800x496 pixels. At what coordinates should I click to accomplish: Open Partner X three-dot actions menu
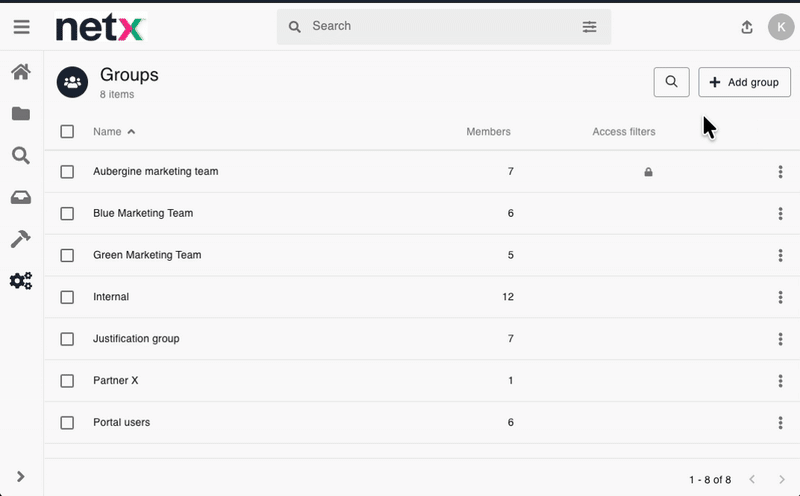pyautogui.click(x=780, y=381)
